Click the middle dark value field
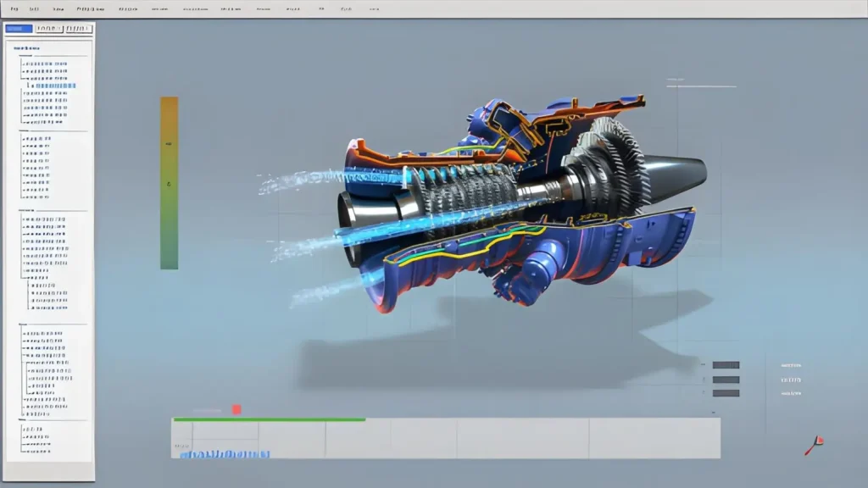The width and height of the screenshot is (868, 488). click(726, 380)
